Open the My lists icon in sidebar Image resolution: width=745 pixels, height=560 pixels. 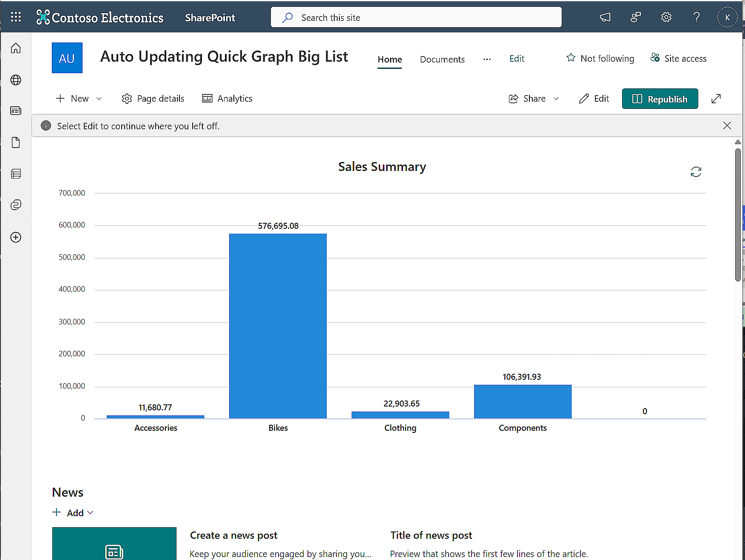[16, 173]
